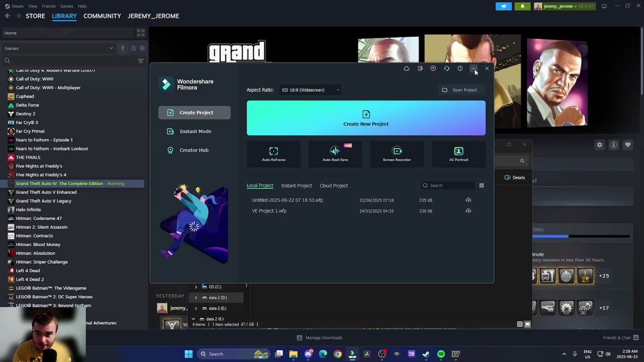Click Manage Downloads in Steam
This screenshot has width=644, height=362.
[319, 338]
